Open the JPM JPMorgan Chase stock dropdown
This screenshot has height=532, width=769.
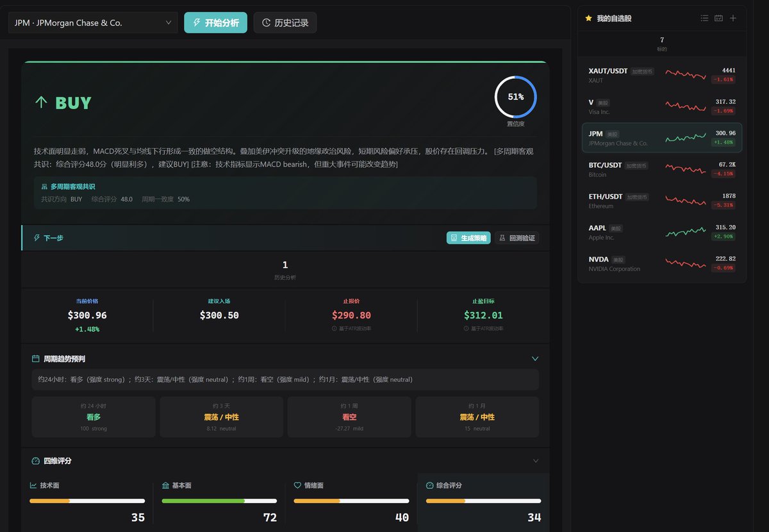(x=93, y=22)
